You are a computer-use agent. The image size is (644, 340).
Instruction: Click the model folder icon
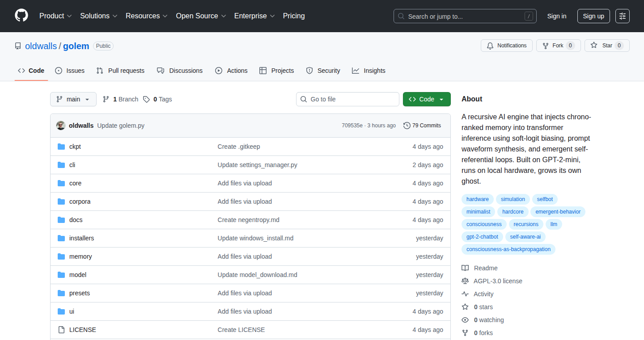coord(61,275)
